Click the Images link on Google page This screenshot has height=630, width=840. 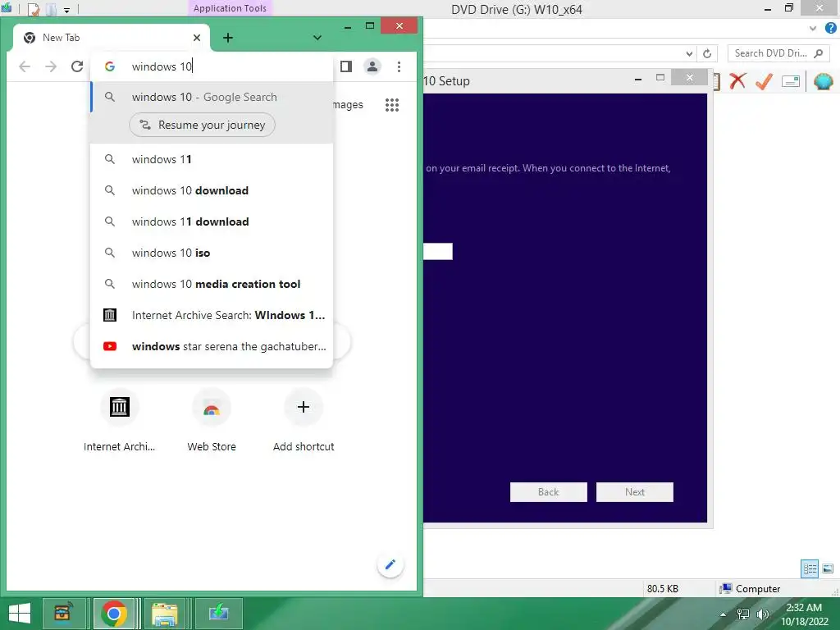(348, 105)
